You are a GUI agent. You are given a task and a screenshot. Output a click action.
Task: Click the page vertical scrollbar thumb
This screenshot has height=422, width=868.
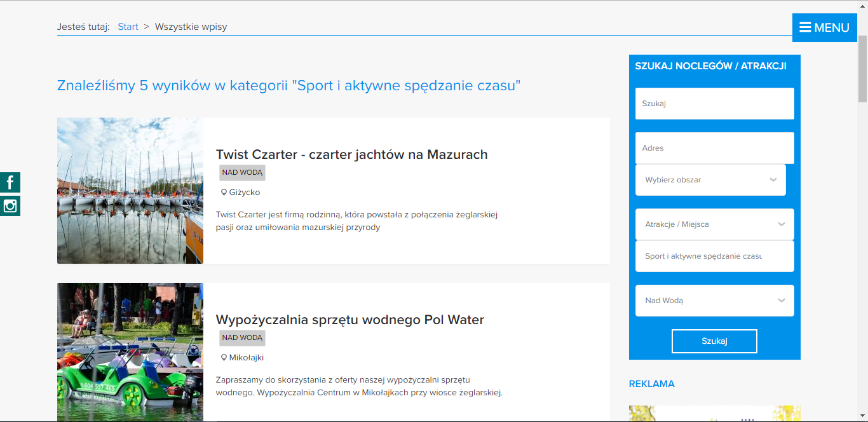[862, 69]
